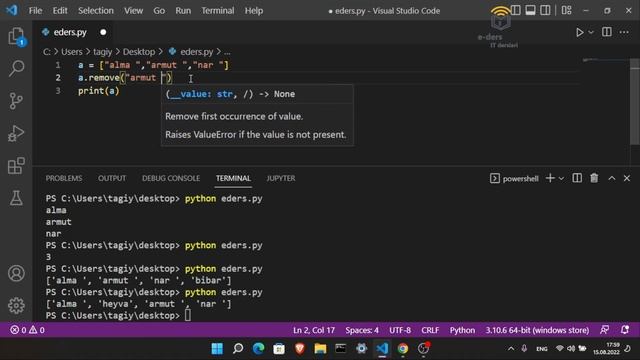Change line ending via CRLF status item

pos(430,330)
